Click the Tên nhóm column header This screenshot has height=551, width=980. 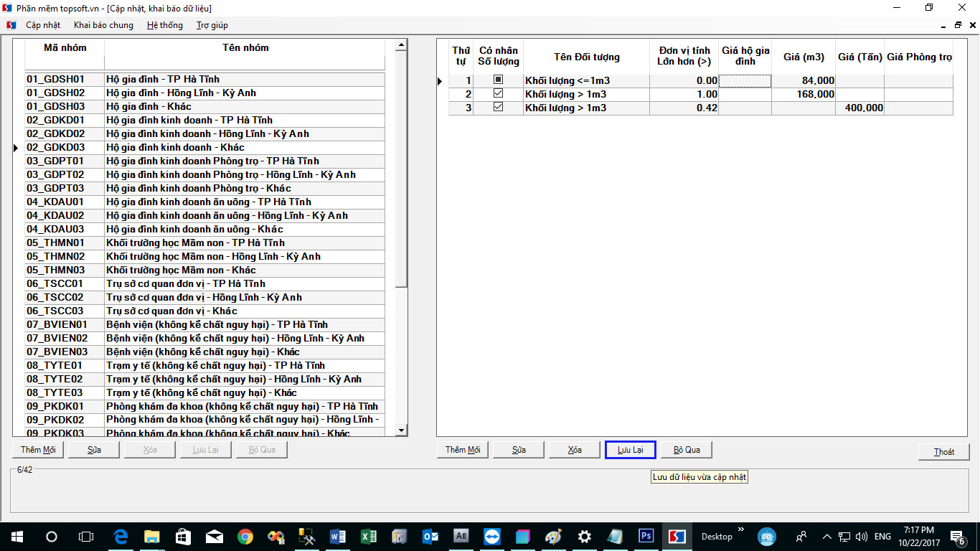[x=245, y=48]
